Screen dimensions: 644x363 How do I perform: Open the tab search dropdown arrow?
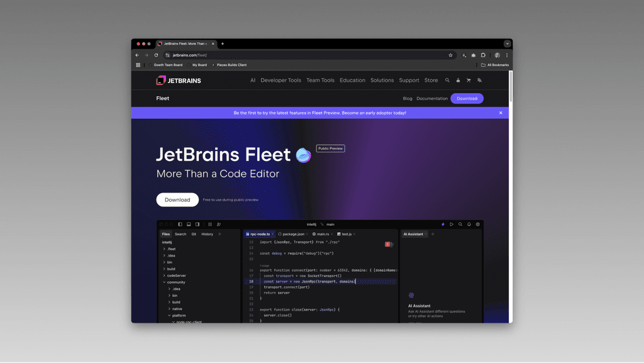[508, 43]
